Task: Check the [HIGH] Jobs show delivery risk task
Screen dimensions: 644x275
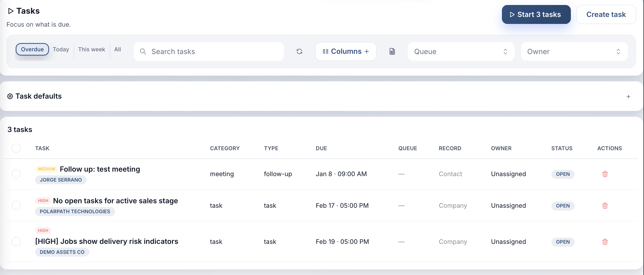Action: point(16,242)
